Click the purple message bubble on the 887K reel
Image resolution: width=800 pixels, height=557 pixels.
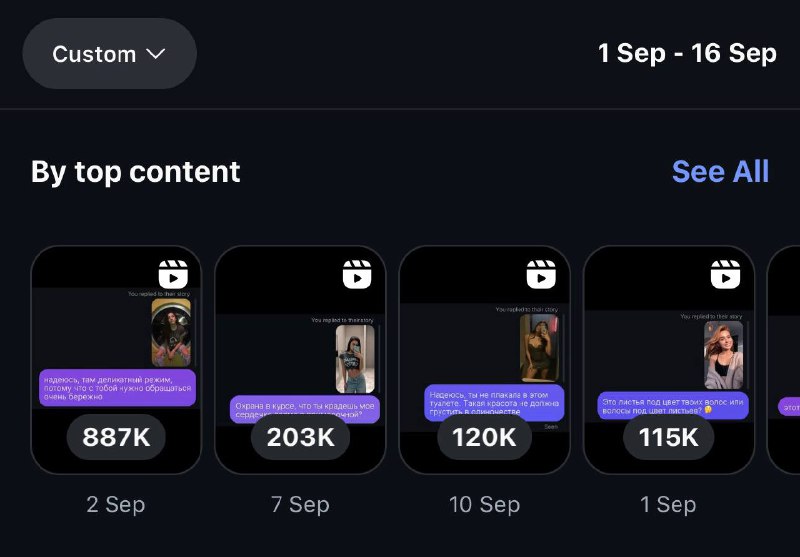tap(118, 387)
